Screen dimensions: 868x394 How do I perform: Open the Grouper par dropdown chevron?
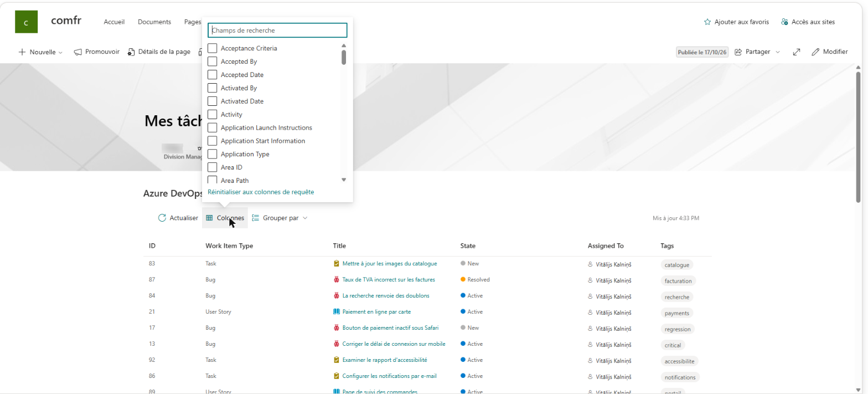(x=305, y=218)
